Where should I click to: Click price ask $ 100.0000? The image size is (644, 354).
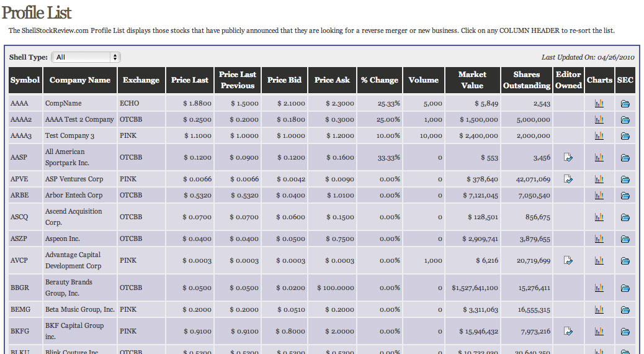335,288
